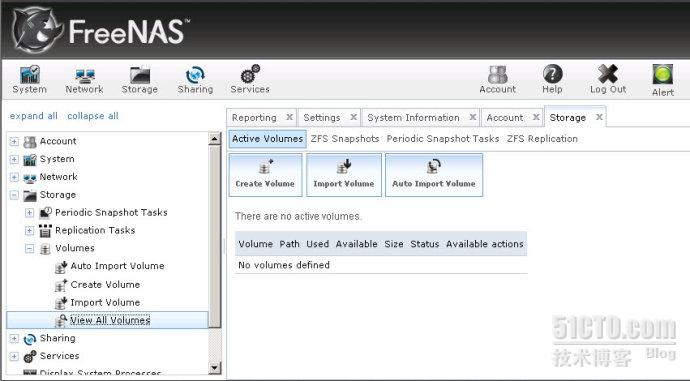Expand the Sharing tree node
This screenshot has width=690, height=381.
tap(14, 338)
